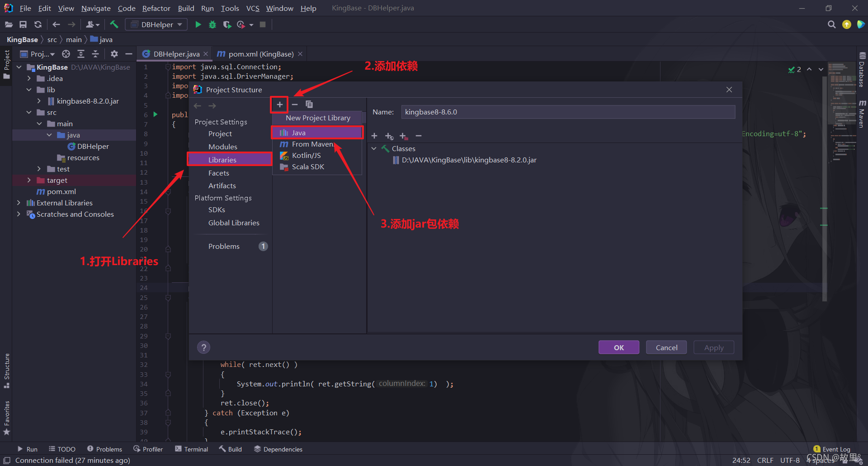Click UTF-8 encoding in status bar

pos(790,460)
